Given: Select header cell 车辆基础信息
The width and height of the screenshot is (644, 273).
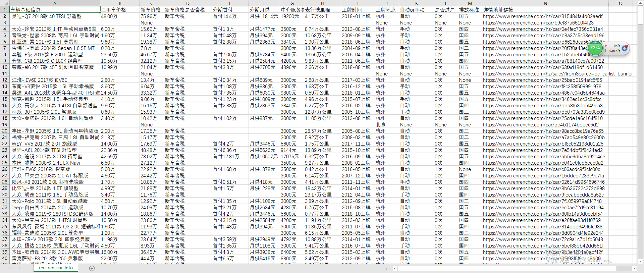Looking at the screenshot, I should [55, 10].
